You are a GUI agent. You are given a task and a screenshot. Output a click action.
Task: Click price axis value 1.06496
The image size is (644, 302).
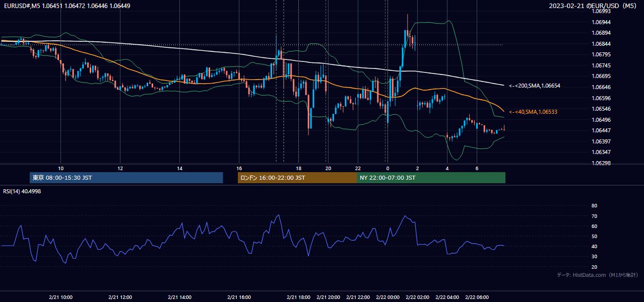point(601,120)
